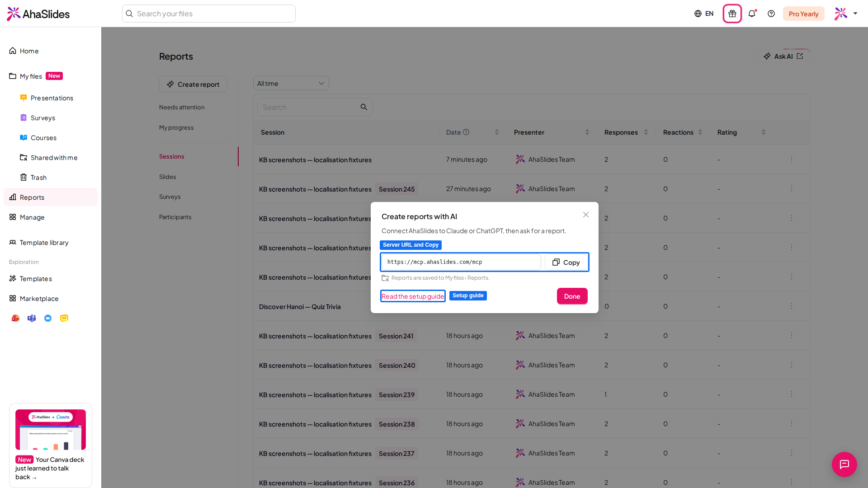This screenshot has height=488, width=868.
Task: Click the Google Slides integration icon
Action: click(64, 318)
